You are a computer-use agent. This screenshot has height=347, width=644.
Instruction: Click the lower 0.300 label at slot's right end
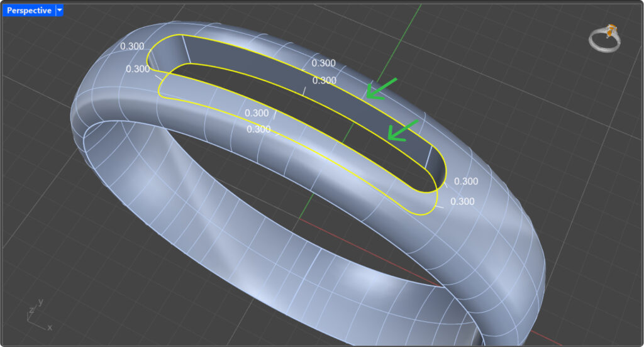coord(462,202)
